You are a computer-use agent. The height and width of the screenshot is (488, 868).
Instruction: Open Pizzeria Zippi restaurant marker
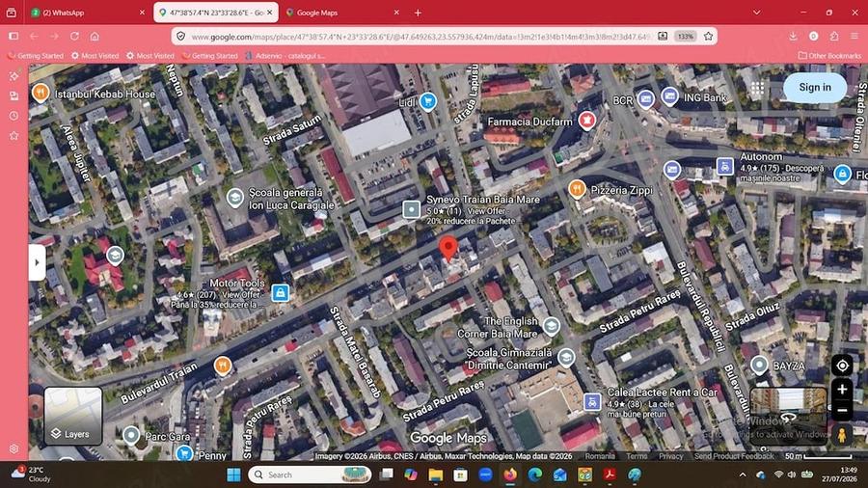[577, 189]
